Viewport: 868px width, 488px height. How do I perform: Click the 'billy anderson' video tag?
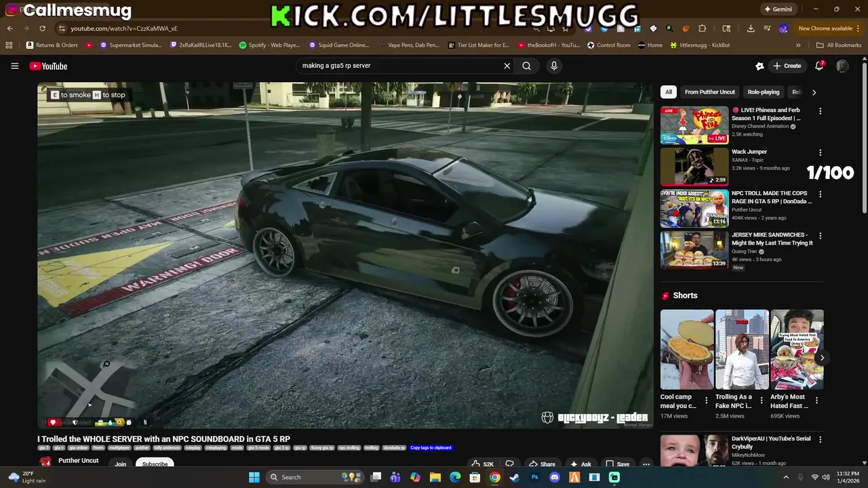click(x=167, y=448)
